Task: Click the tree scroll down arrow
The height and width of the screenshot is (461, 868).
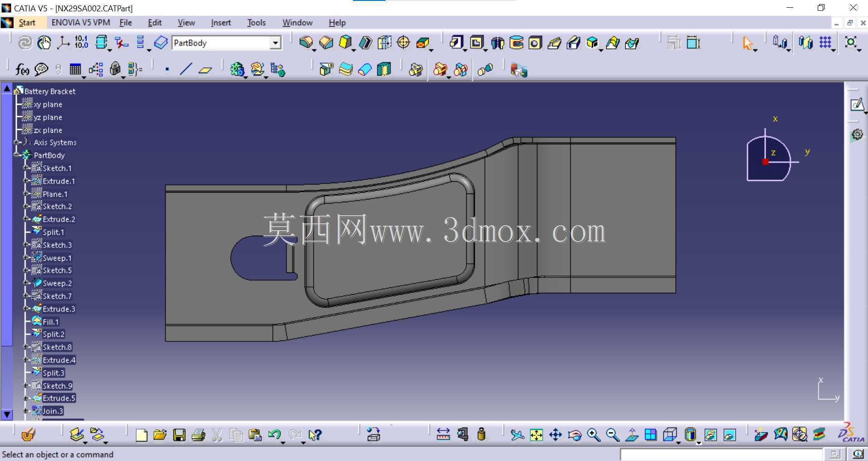Action: click(x=7, y=414)
